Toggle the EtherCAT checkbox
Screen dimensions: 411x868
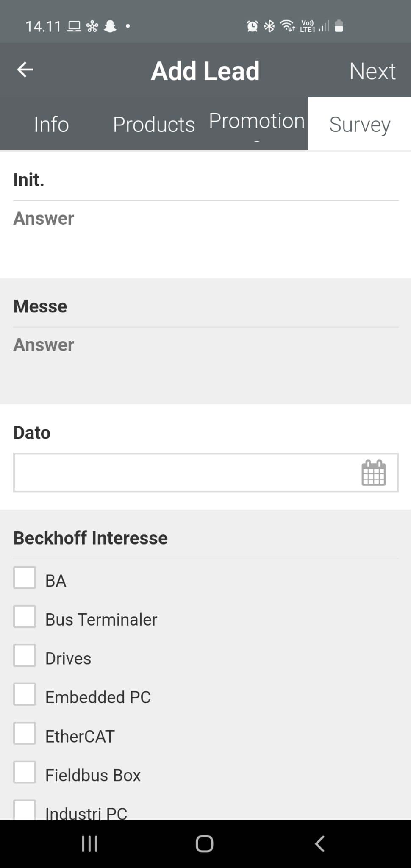pos(25,733)
